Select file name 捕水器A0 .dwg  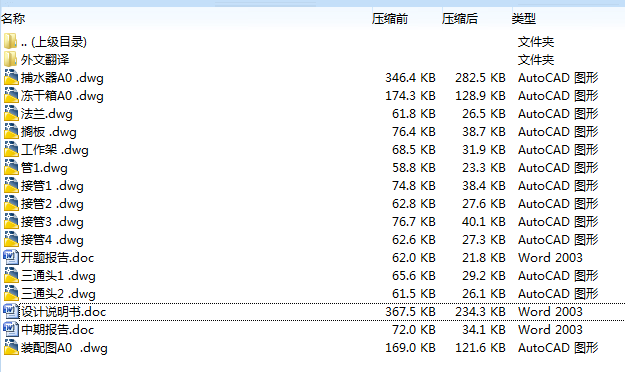[62, 77]
